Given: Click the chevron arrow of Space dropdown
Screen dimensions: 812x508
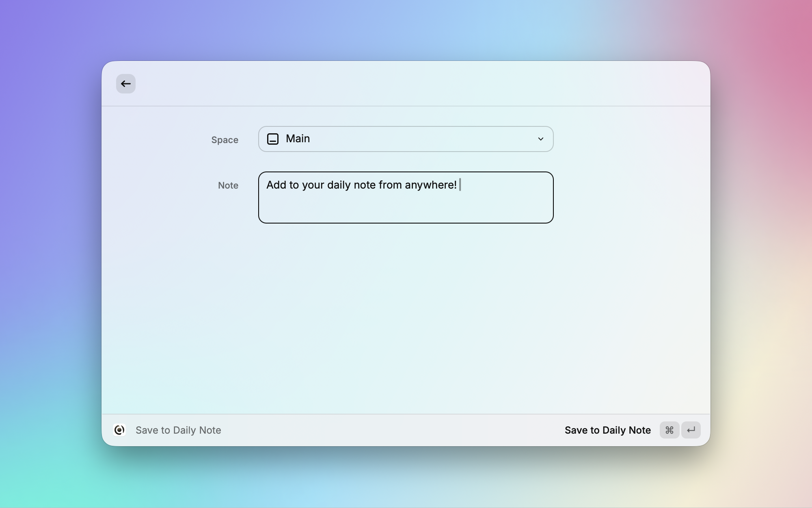Looking at the screenshot, I should point(540,139).
